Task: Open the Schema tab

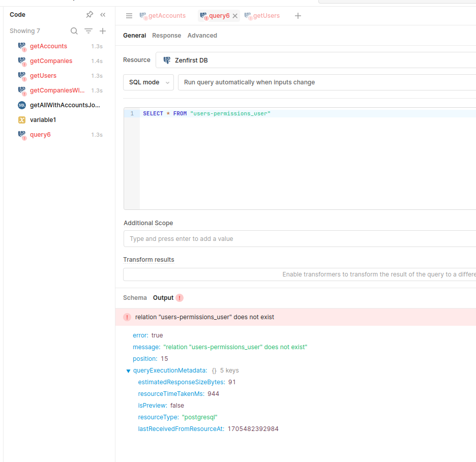Action: pyautogui.click(x=135, y=298)
